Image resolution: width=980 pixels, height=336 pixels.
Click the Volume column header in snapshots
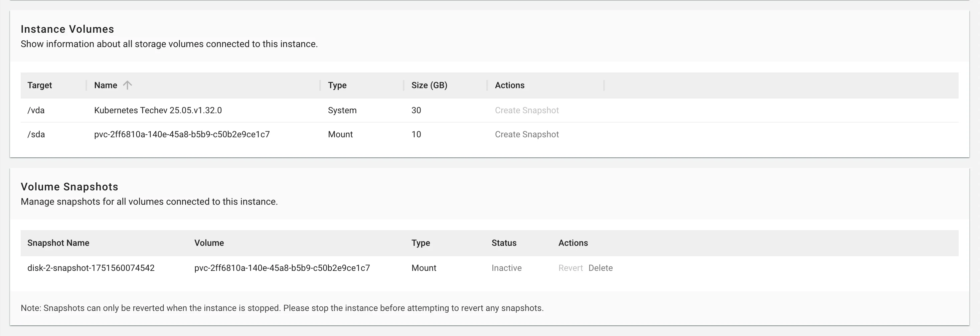(x=209, y=243)
